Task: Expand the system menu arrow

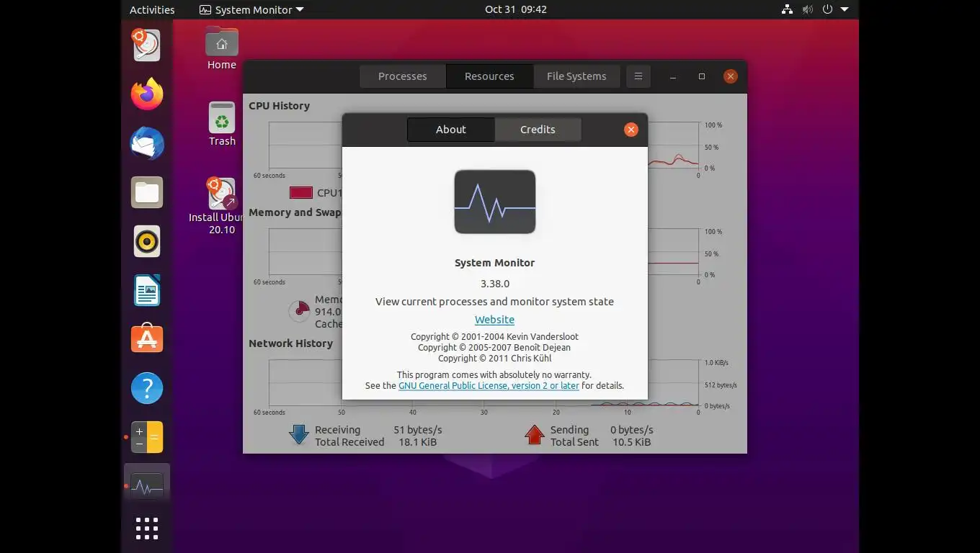Action: (x=845, y=9)
